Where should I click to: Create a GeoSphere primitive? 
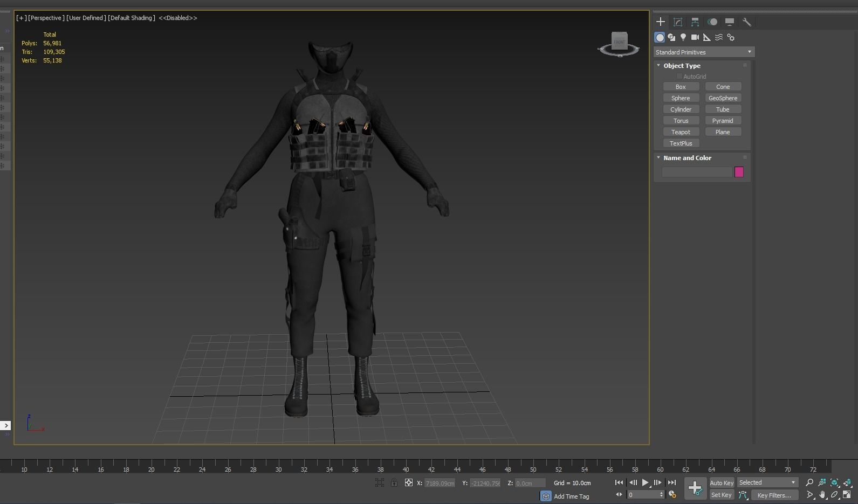click(x=723, y=98)
